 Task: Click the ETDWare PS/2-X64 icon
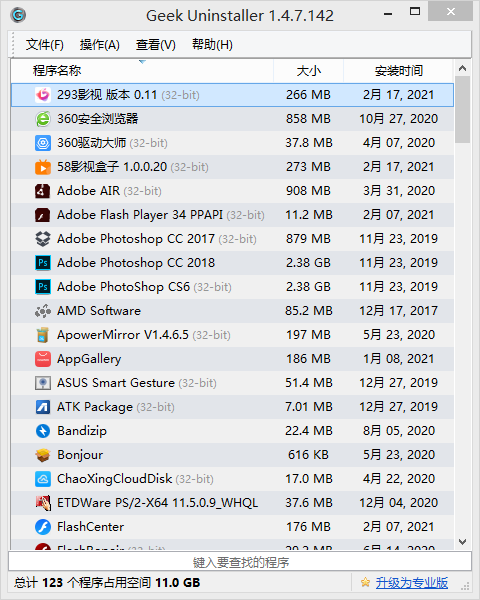(x=42, y=503)
